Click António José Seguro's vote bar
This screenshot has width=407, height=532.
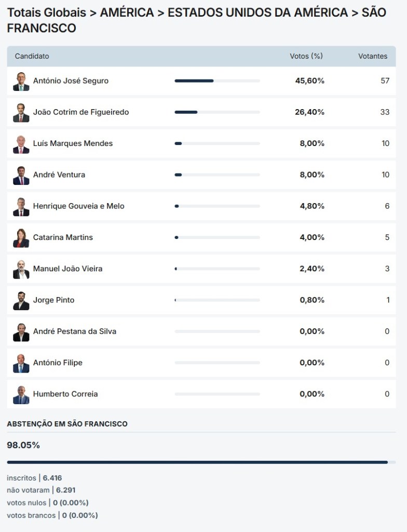[217, 81]
